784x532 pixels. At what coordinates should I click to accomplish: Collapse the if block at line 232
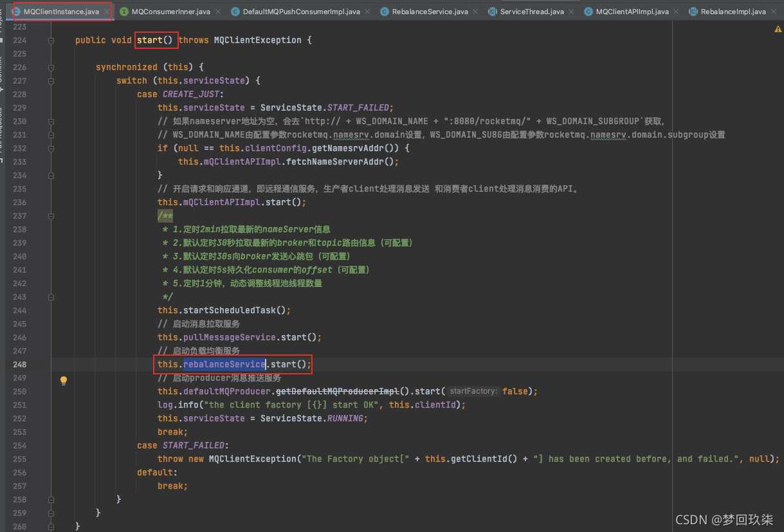coord(51,149)
